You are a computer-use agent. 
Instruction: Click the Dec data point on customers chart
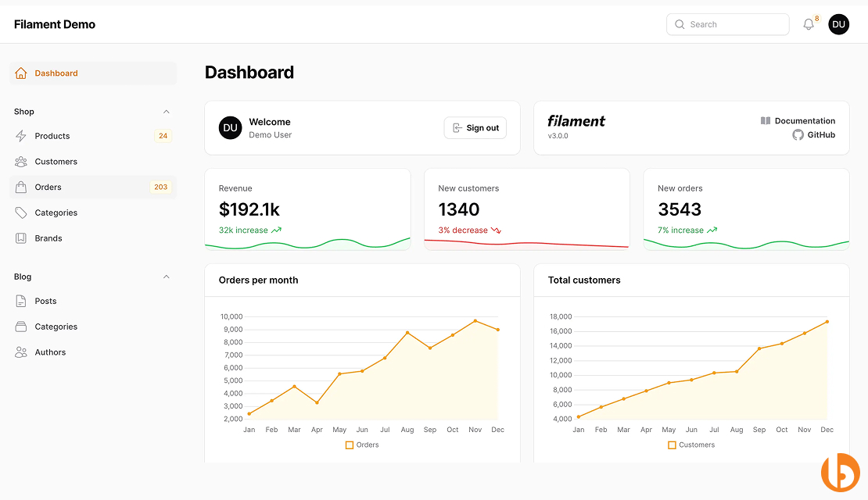(827, 321)
